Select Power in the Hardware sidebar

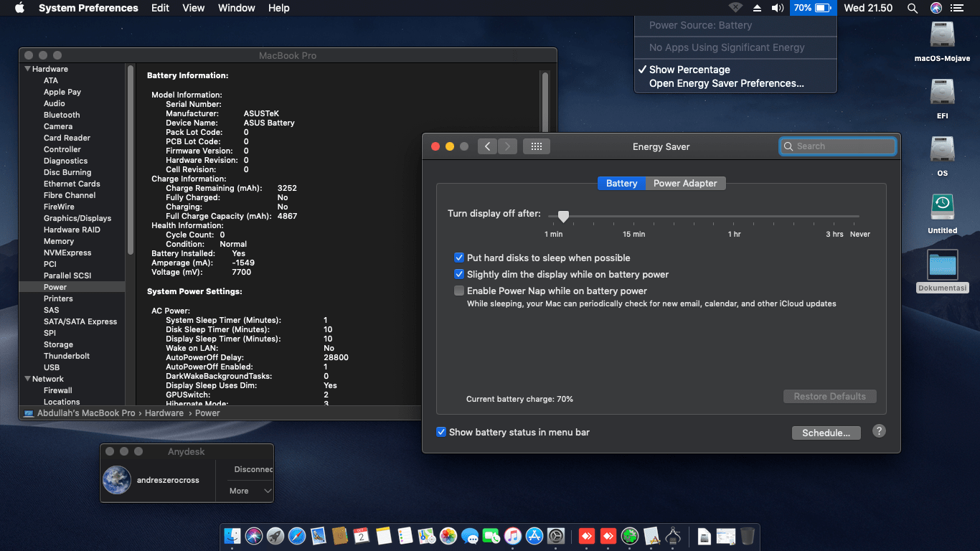tap(55, 286)
